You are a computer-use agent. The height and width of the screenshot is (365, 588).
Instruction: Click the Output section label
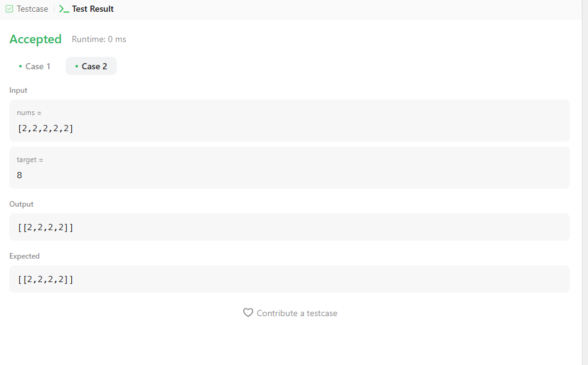point(22,204)
